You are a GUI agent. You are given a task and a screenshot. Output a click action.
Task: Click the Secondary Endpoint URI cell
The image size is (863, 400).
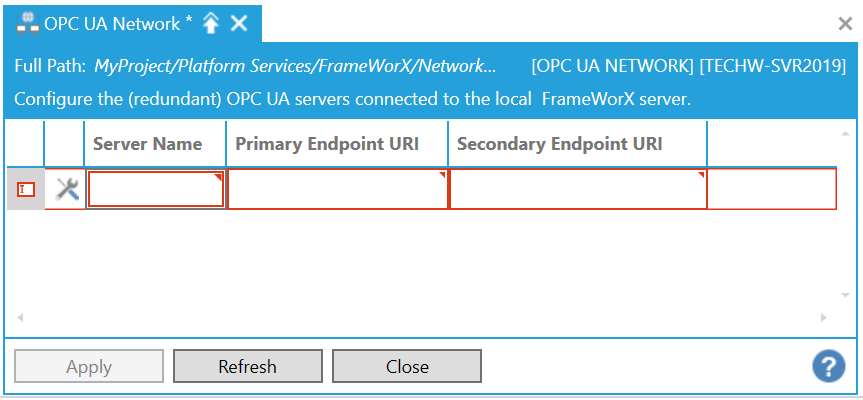point(578,189)
